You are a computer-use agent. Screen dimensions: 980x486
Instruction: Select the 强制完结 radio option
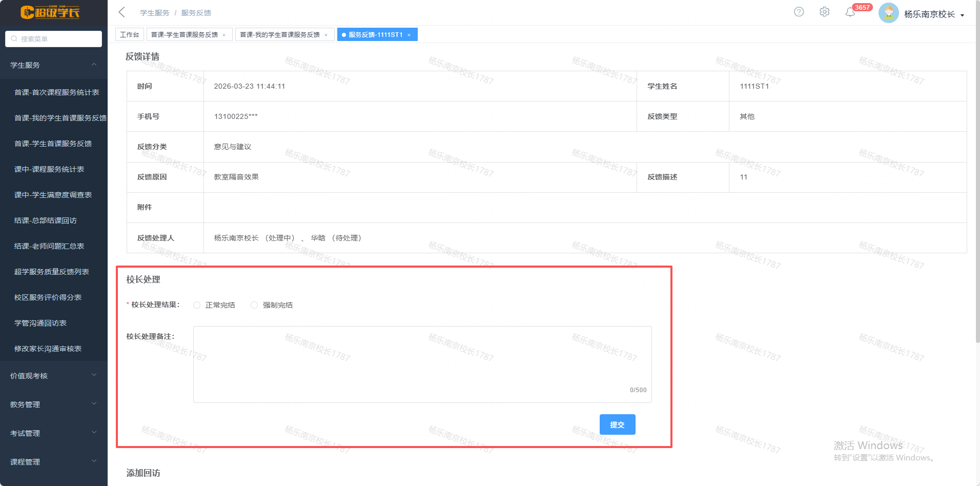click(x=254, y=305)
